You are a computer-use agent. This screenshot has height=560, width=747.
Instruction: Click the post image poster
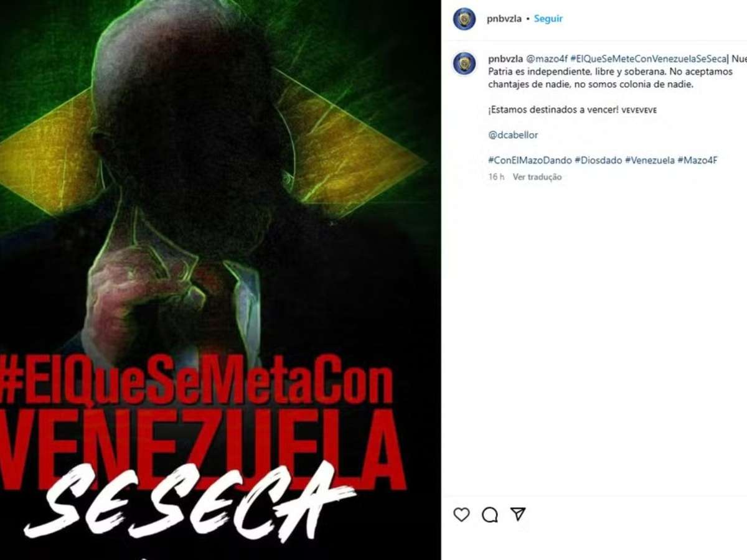(x=220, y=280)
